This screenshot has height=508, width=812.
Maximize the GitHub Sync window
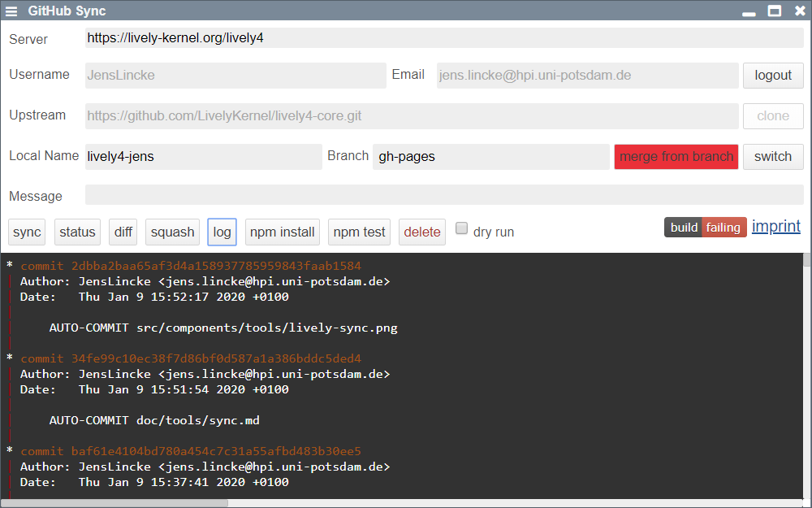pyautogui.click(x=774, y=11)
